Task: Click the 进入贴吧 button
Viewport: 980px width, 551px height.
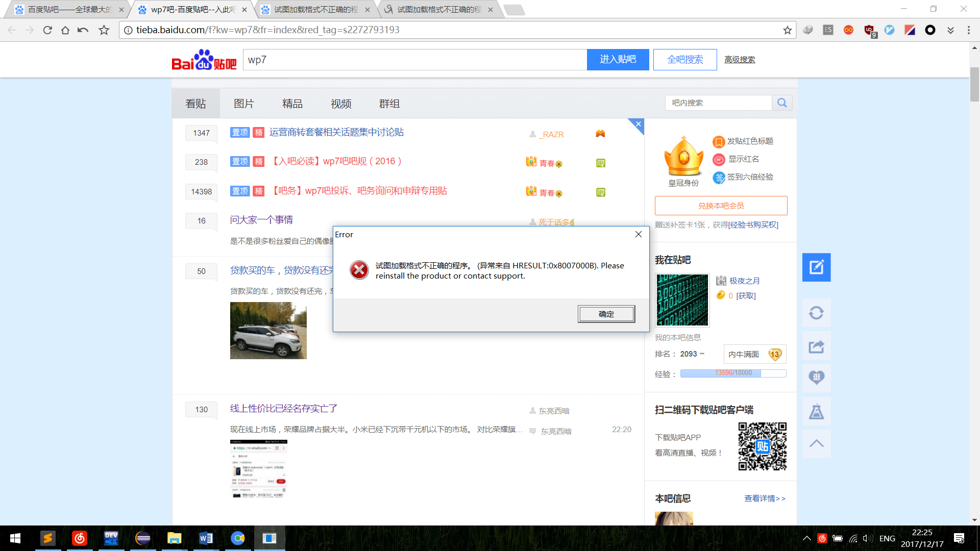Action: click(618, 60)
